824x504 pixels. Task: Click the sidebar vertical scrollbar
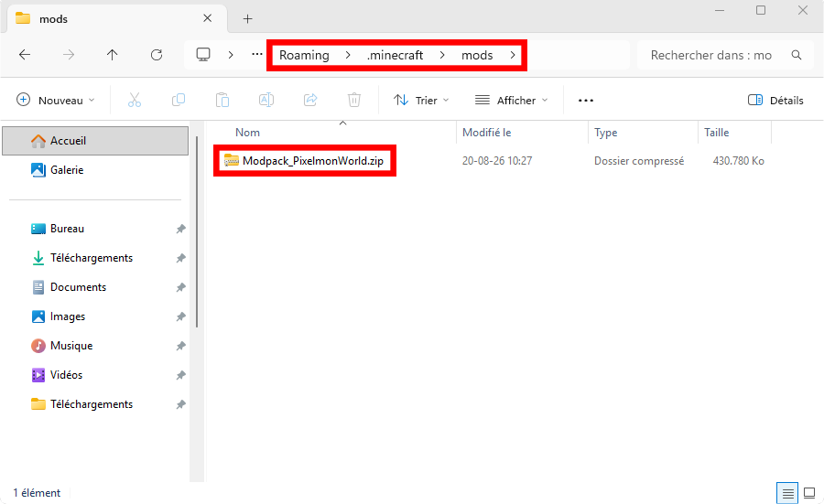[197, 231]
